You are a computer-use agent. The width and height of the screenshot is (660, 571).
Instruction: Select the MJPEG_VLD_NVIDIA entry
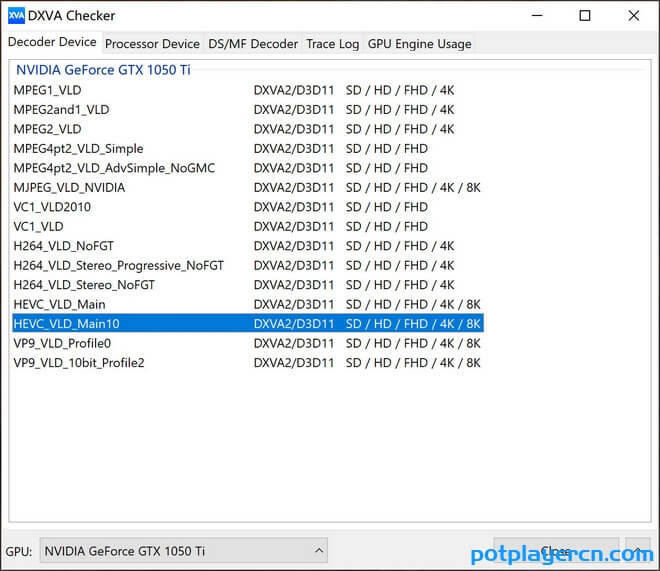248,187
